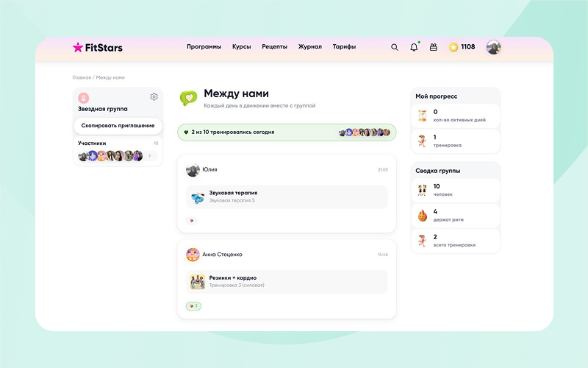
Task: Click the Между нами page heading
Action: click(x=236, y=93)
